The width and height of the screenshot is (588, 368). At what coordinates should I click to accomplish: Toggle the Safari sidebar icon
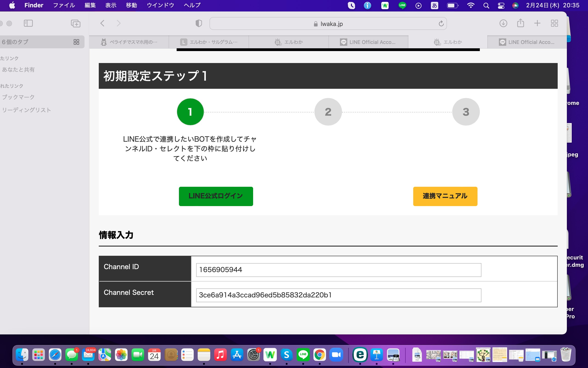(x=28, y=23)
